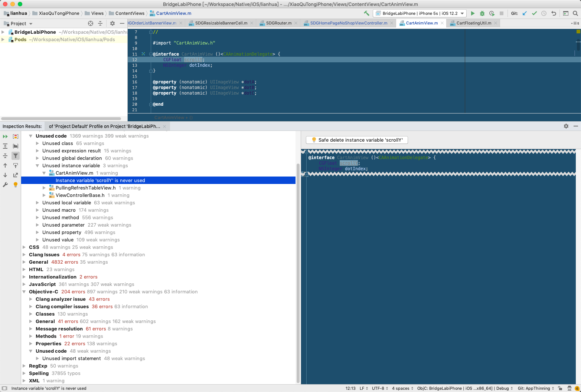Click Safe delete instance variable 'scrollY' button
This screenshot has width=581, height=392.
[357, 140]
